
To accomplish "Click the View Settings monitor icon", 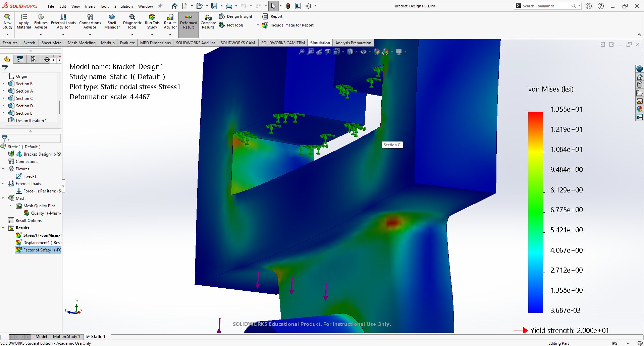I will (399, 52).
